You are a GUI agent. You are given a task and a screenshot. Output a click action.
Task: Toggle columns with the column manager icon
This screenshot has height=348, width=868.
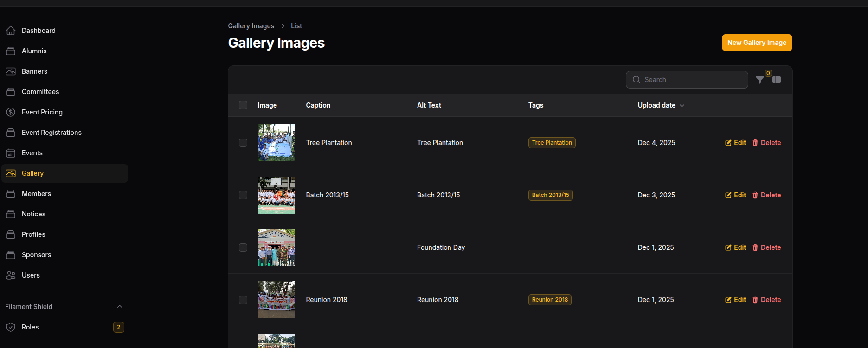777,80
